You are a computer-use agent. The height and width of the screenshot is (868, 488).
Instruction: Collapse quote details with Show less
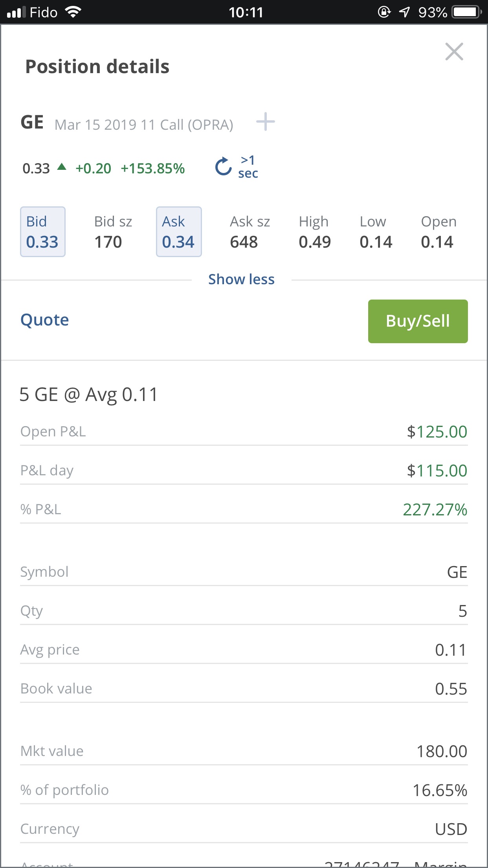click(241, 280)
